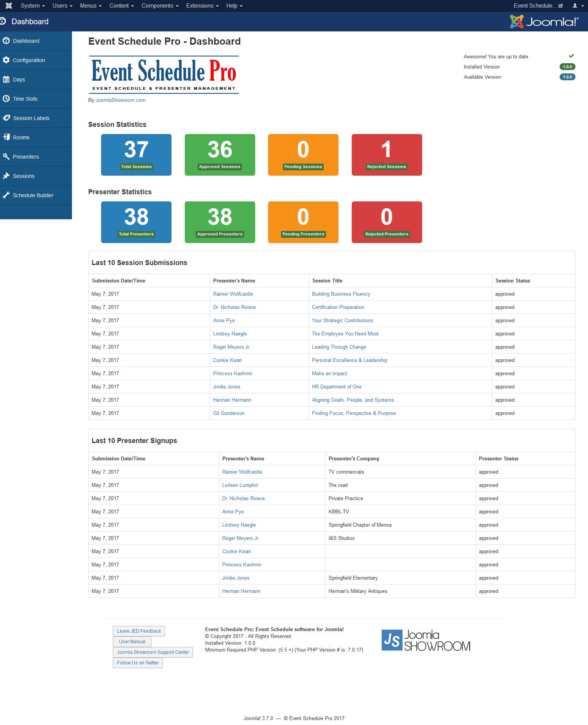Click the Springfield Chapter of Mensa cell
This screenshot has height=725, width=588.
(x=401, y=525)
